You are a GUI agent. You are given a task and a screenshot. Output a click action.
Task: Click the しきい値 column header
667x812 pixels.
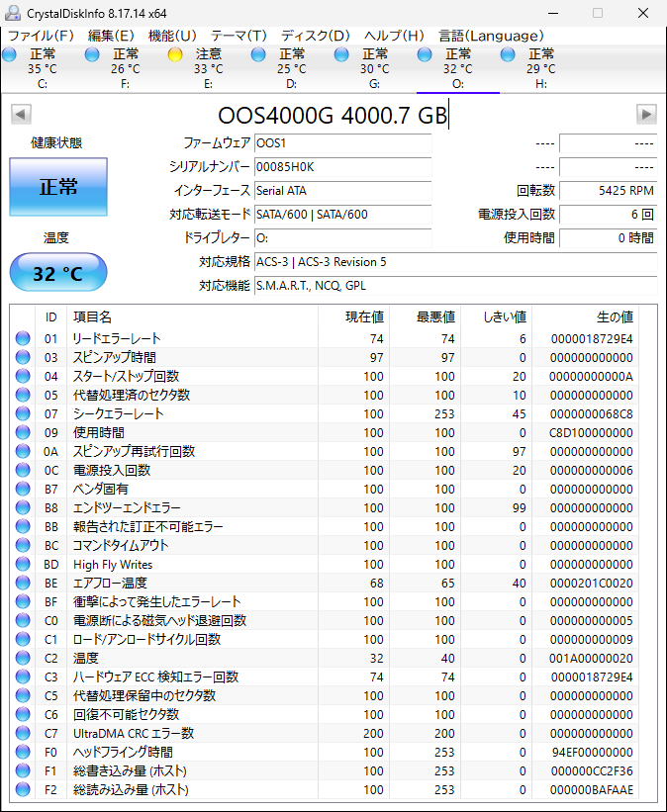[497, 316]
